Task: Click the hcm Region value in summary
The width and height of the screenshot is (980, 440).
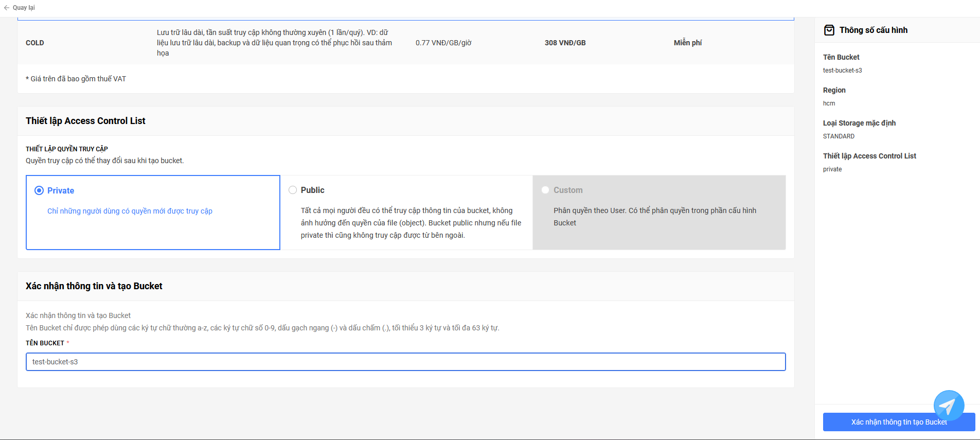Action: click(829, 103)
